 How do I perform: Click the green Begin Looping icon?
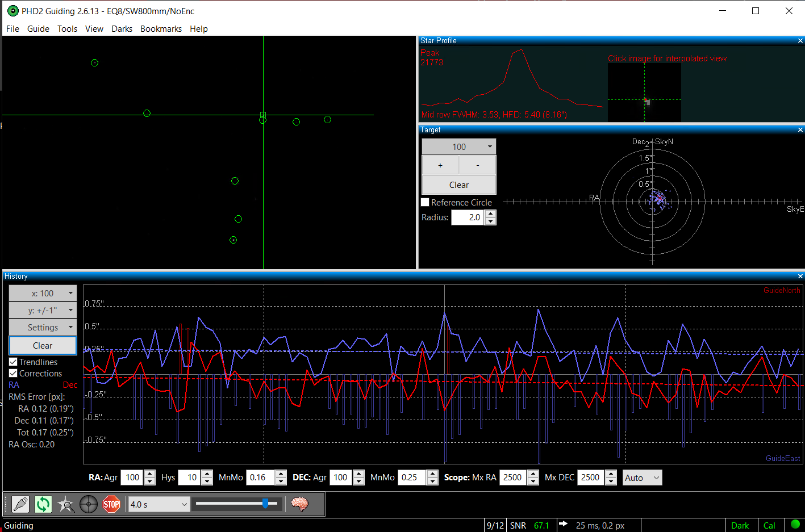point(43,504)
